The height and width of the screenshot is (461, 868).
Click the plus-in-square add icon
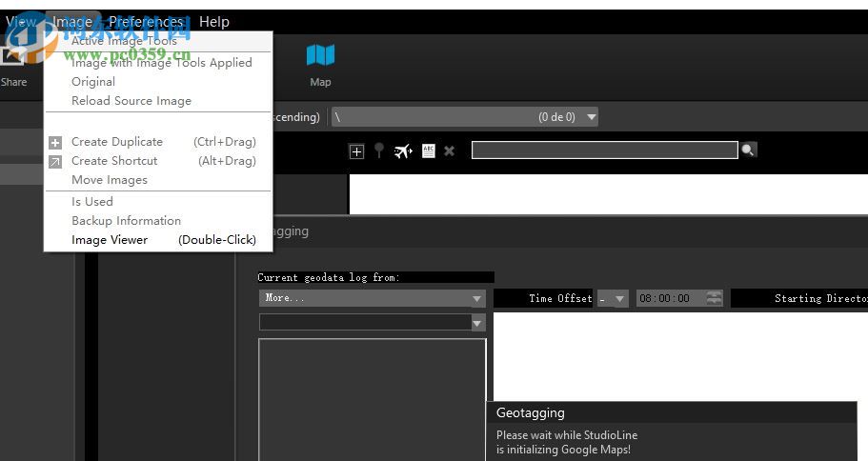point(357,151)
